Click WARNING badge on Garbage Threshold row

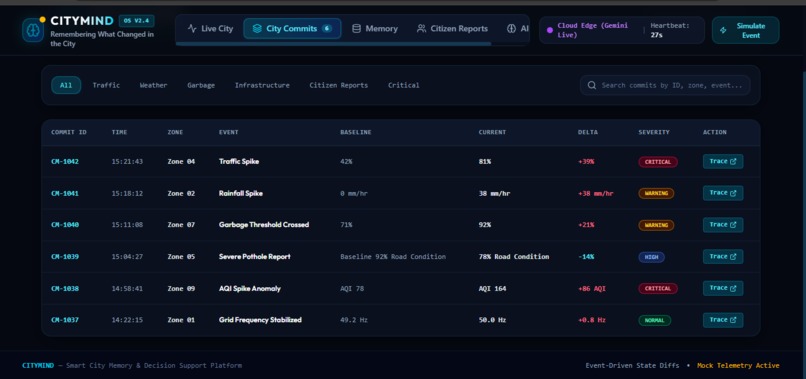click(x=656, y=225)
